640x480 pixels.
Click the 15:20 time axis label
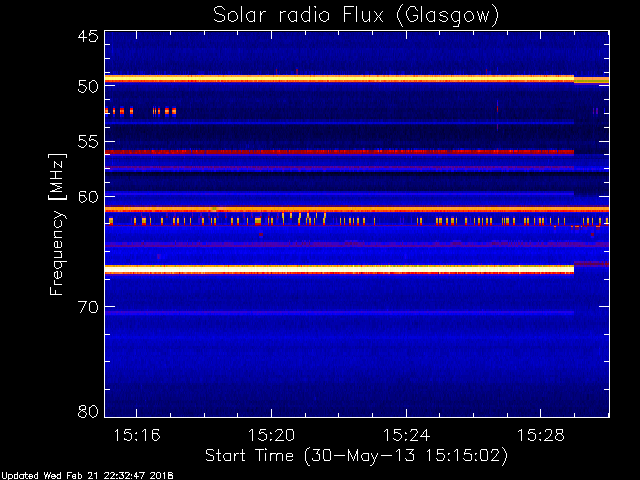point(271,436)
